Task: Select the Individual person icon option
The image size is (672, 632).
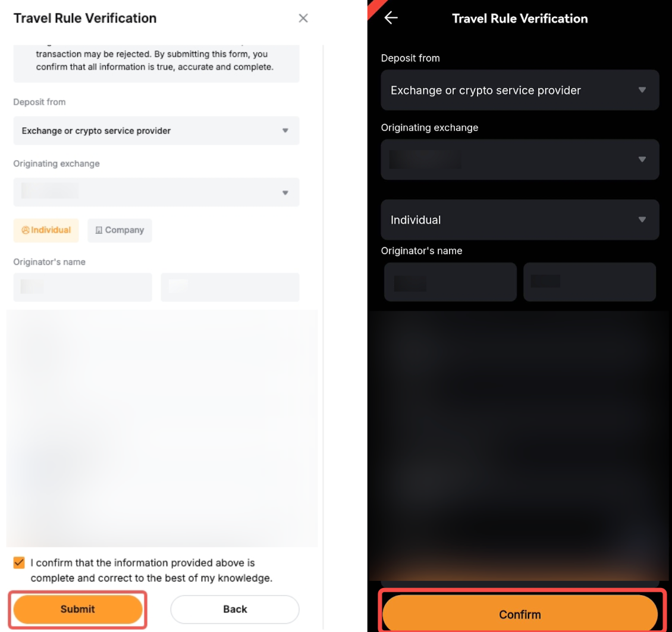Action: coord(26,230)
